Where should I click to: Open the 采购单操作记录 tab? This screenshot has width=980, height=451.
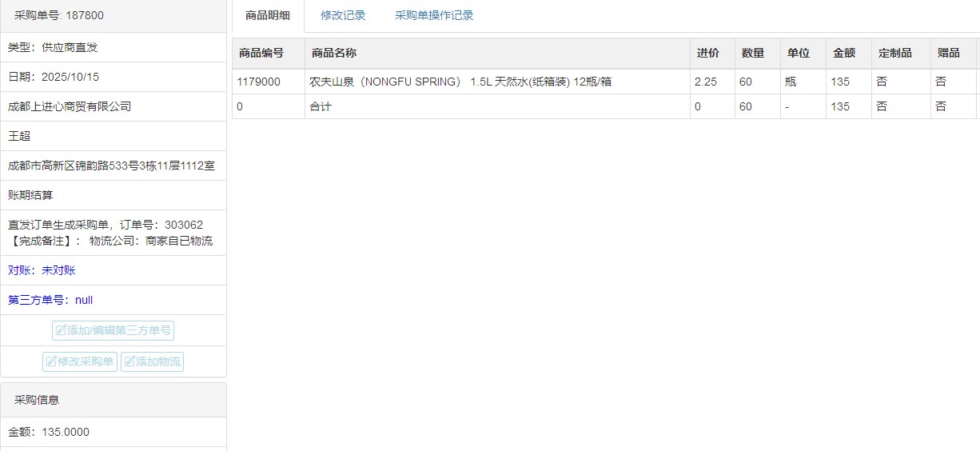tap(434, 15)
